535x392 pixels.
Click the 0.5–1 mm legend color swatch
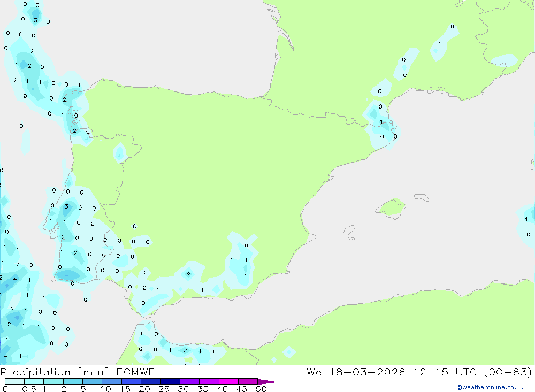click(34, 381)
